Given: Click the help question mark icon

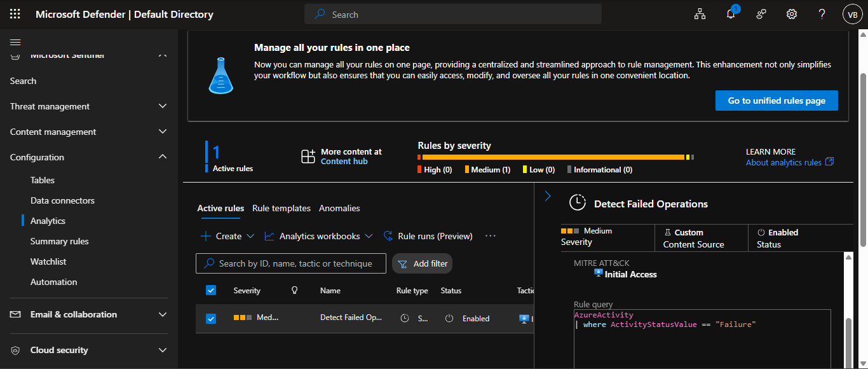Looking at the screenshot, I should click(x=822, y=14).
